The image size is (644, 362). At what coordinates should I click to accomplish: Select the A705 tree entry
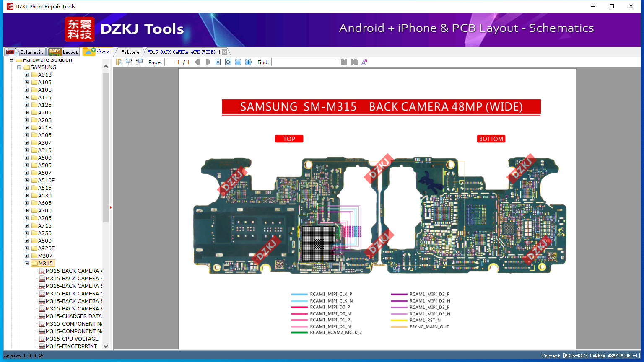coord(45,218)
